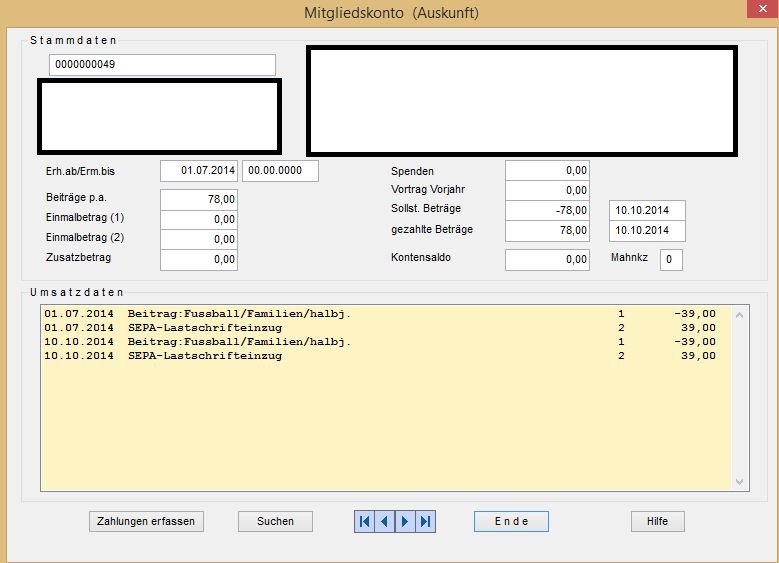Select the 10.10.2014 SEPA-Lastschrifteinzug row
Screen dimensions: 779x563
(x=380, y=356)
